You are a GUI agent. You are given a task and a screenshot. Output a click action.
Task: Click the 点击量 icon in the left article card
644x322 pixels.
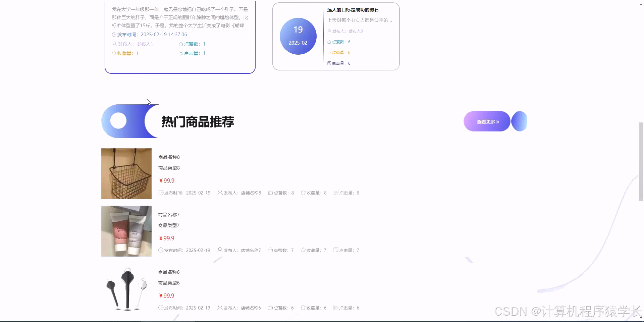coord(180,53)
